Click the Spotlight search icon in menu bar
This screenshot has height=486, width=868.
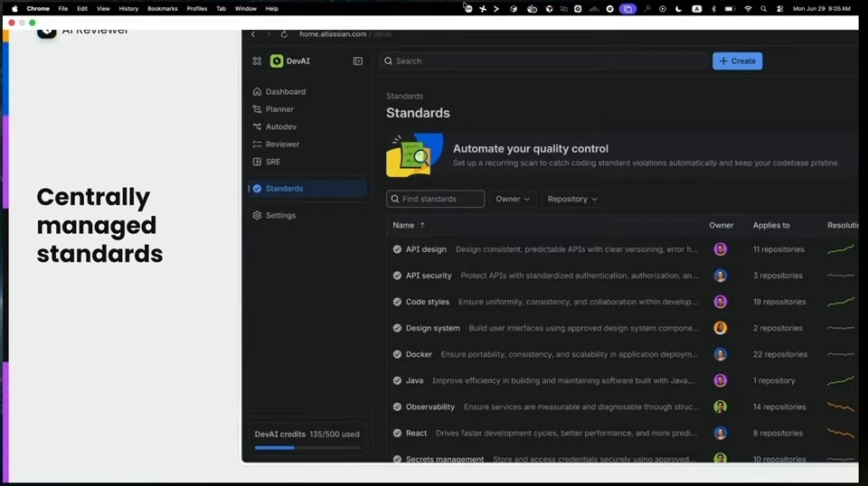click(x=763, y=9)
